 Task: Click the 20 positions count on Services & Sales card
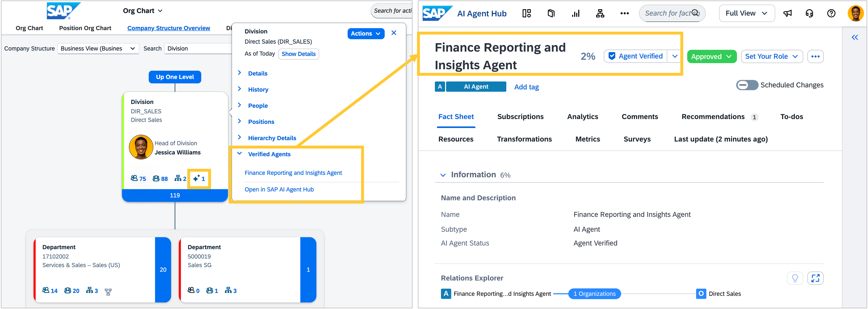coord(72,291)
